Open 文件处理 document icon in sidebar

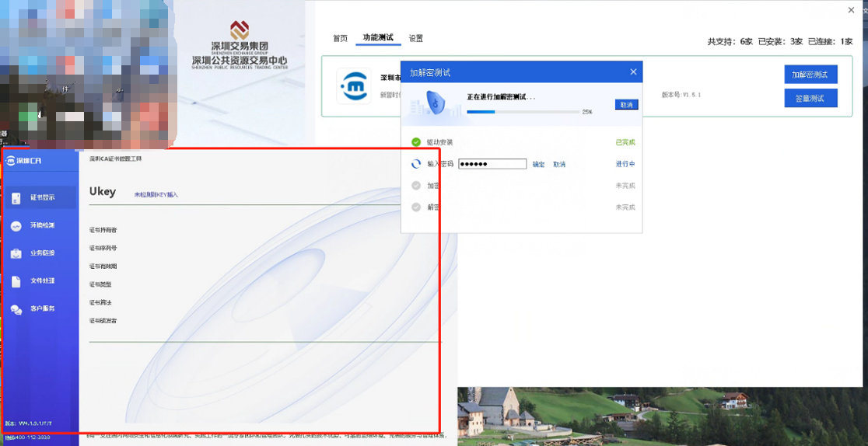click(16, 281)
